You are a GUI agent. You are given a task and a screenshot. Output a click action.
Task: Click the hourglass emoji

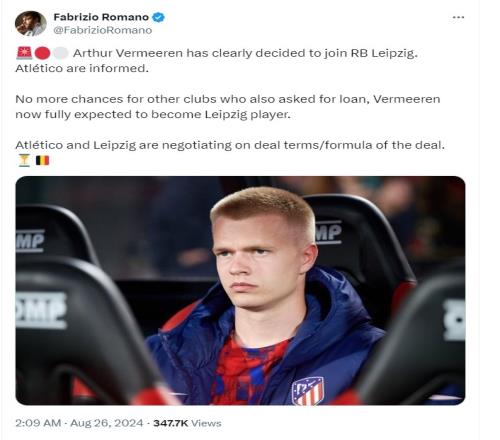pos(24,161)
